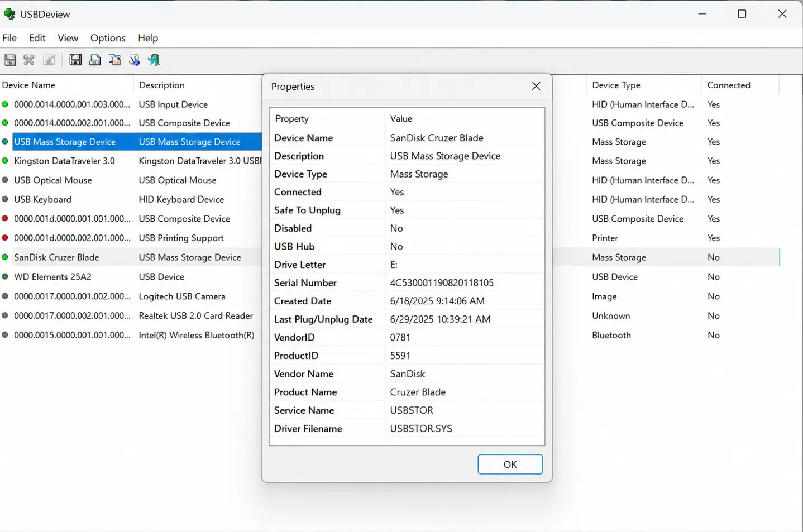This screenshot has height=532, width=803.
Task: Click the USBDeview app icon in title bar
Action: tap(9, 14)
